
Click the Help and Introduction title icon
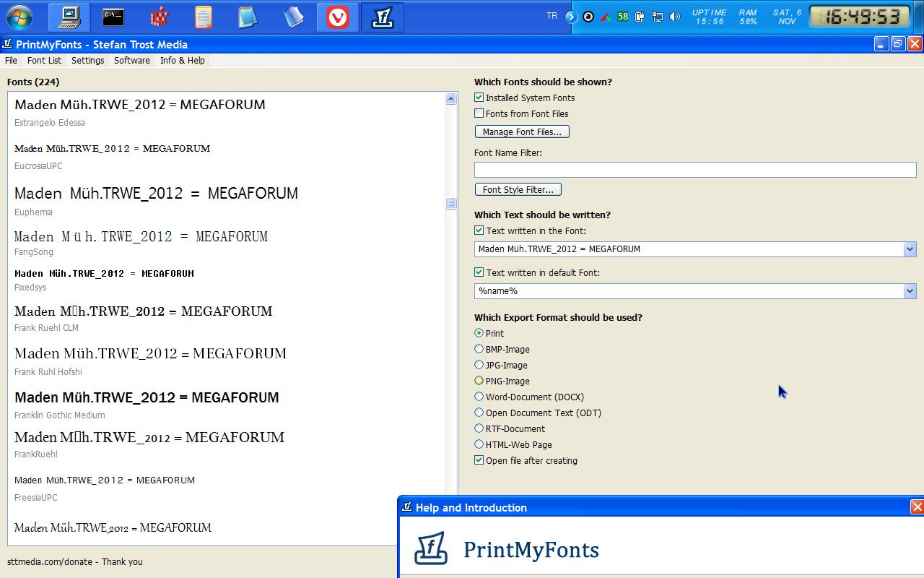point(407,507)
